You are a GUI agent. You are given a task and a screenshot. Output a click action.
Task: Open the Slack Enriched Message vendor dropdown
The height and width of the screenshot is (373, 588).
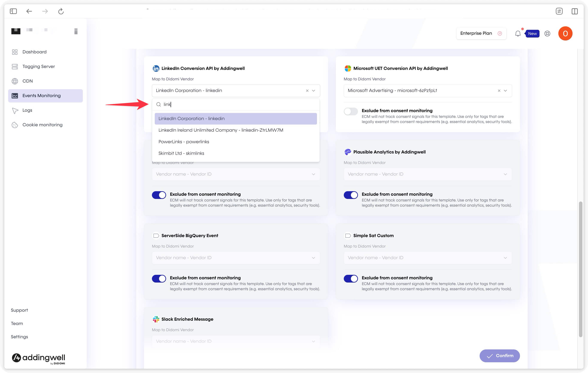236,341
